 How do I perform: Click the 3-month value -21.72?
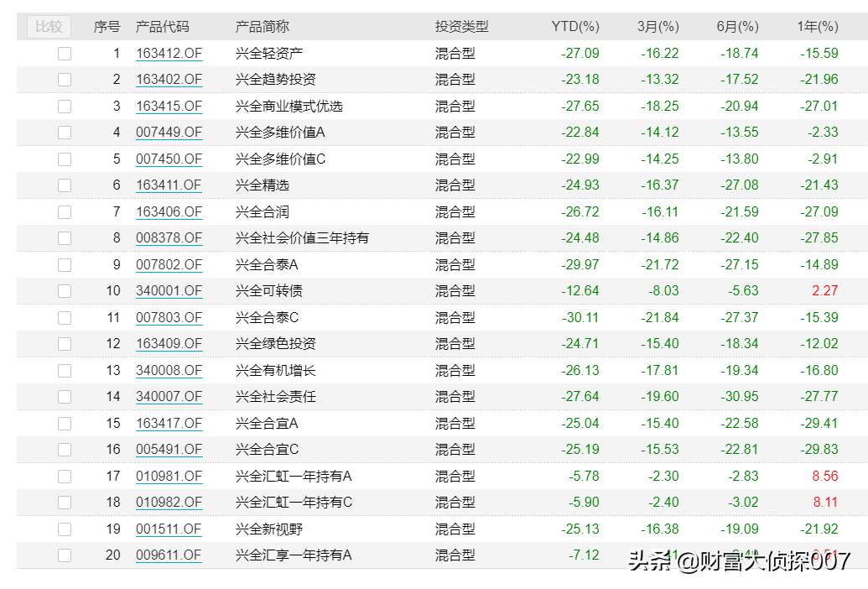click(x=660, y=265)
